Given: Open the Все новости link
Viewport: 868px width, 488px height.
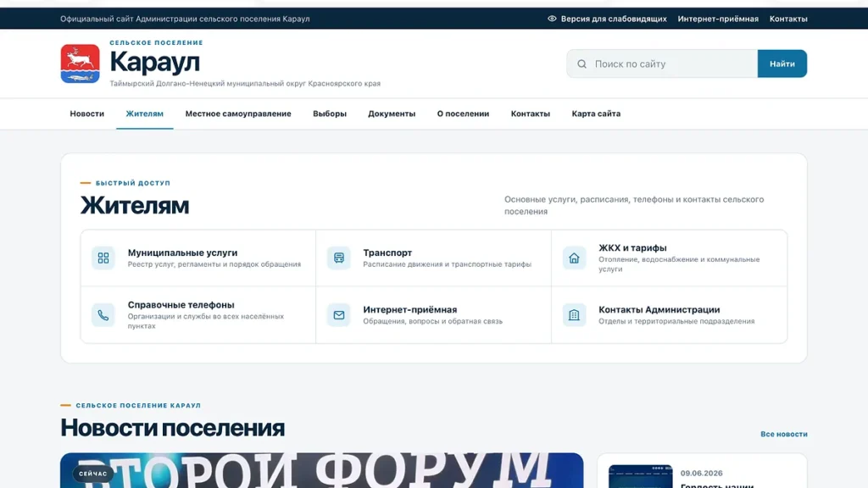Looking at the screenshot, I should (784, 435).
